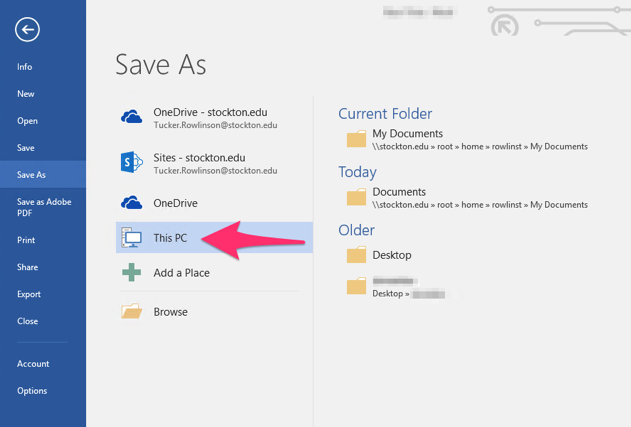The image size is (631, 427).
Task: Open Word Options
Action: click(32, 391)
